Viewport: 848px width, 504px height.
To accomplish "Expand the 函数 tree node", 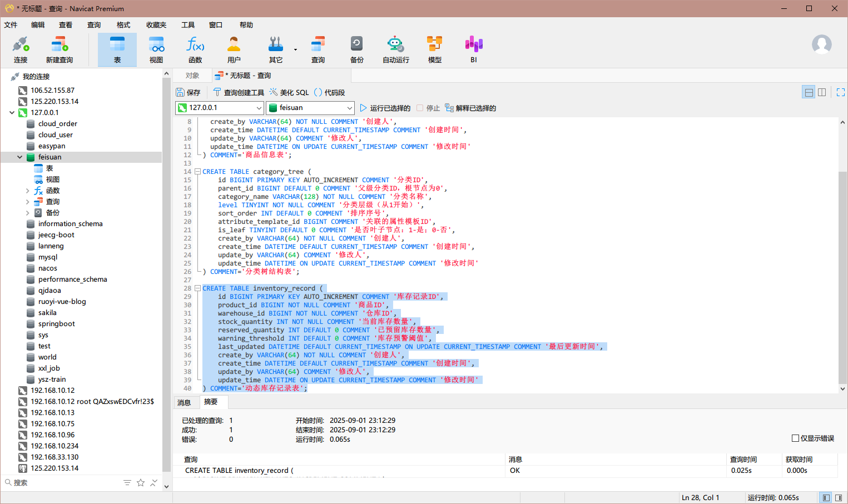I will tap(28, 191).
